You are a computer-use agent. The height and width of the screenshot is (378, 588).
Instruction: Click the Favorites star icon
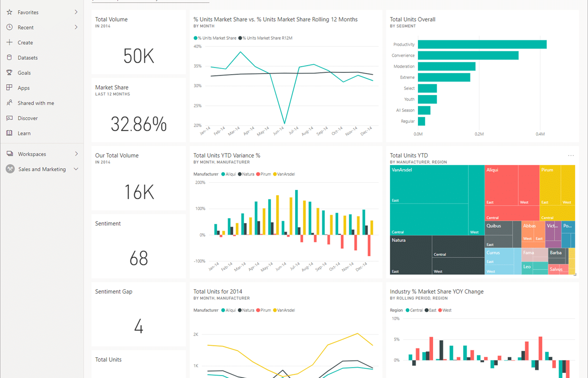click(9, 12)
